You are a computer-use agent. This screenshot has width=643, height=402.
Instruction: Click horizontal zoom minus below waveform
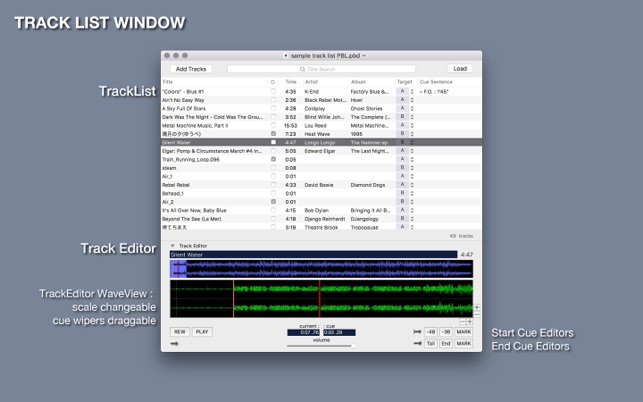463,322
